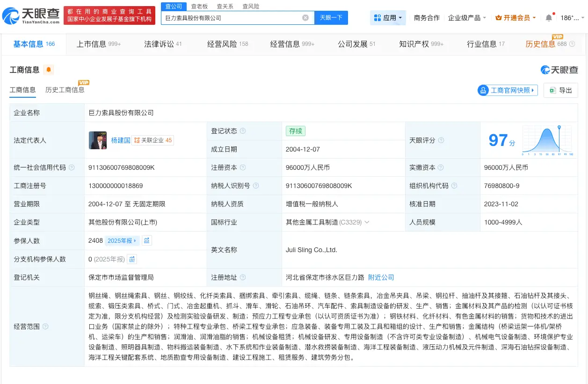
Task: Click help icon next to 注册资本
Action: 243,167
